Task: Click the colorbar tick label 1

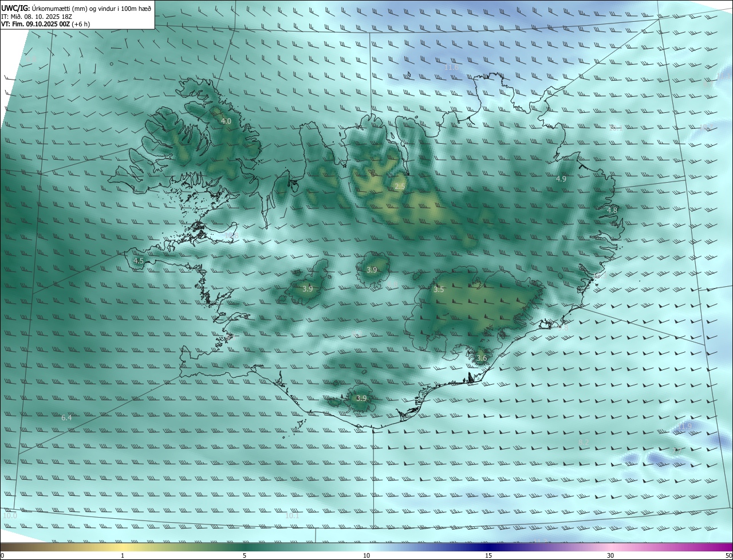Action: 123,555
